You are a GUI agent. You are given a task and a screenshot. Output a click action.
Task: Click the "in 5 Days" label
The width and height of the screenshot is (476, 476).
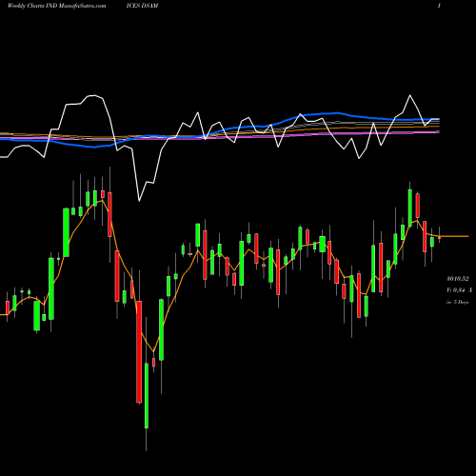pyautogui.click(x=457, y=302)
